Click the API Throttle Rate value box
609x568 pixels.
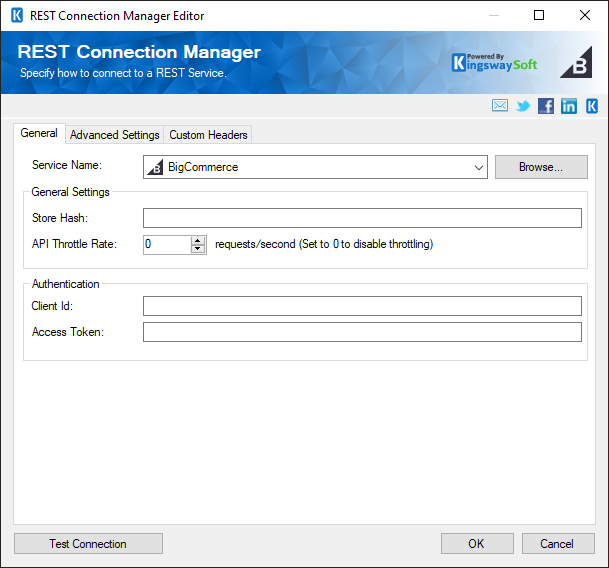click(x=167, y=245)
